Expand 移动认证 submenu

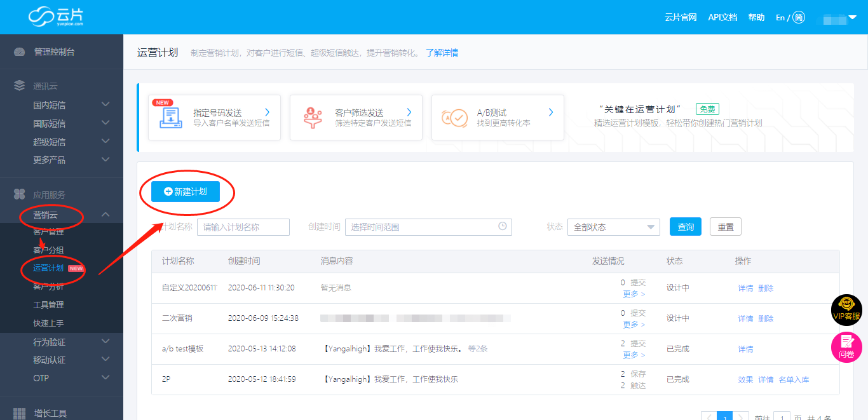point(105,359)
